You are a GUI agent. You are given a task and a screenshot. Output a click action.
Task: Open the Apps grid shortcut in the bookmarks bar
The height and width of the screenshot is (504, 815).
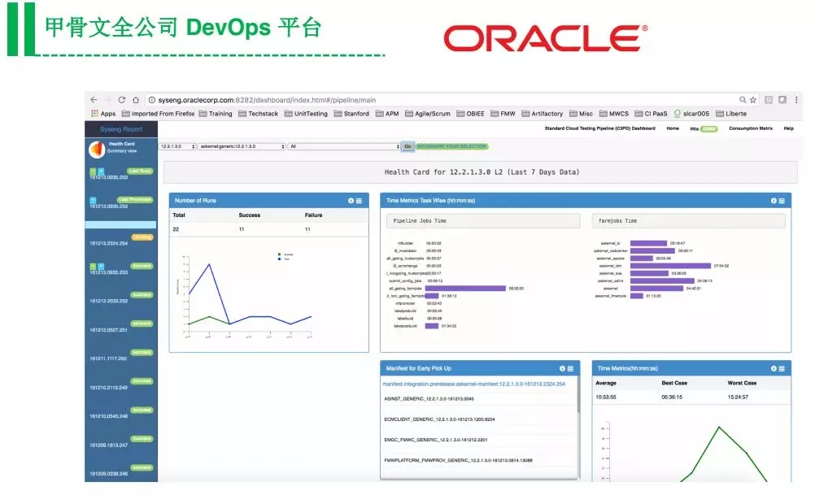103,113
